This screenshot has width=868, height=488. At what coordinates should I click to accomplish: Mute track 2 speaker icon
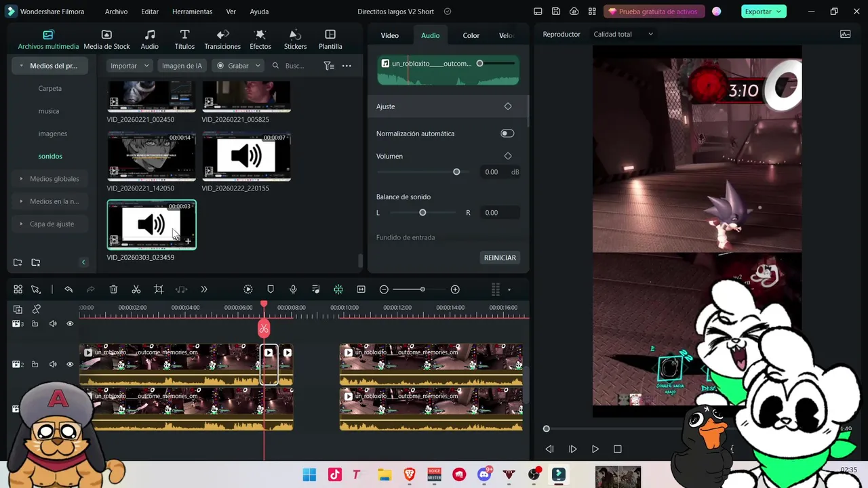click(x=53, y=365)
